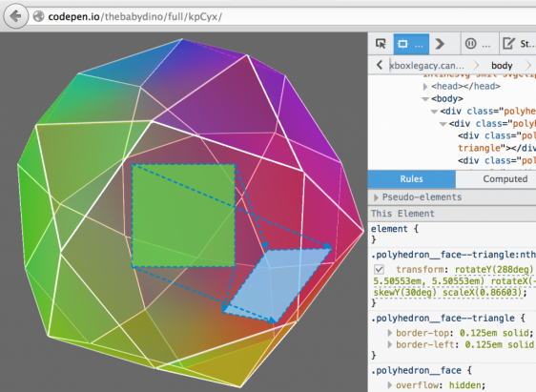Open the Style Editor pencil icon
The height and width of the screenshot is (392, 536).
(508, 44)
